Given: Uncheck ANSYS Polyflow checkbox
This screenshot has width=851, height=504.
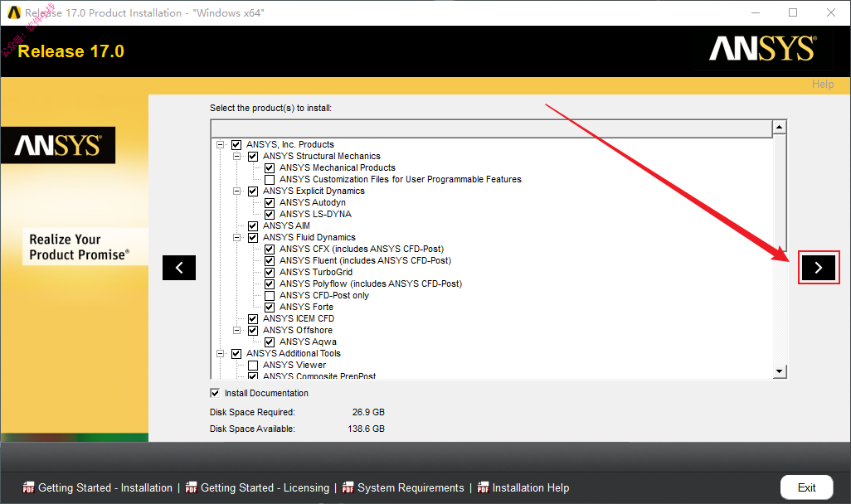Looking at the screenshot, I should point(270,283).
